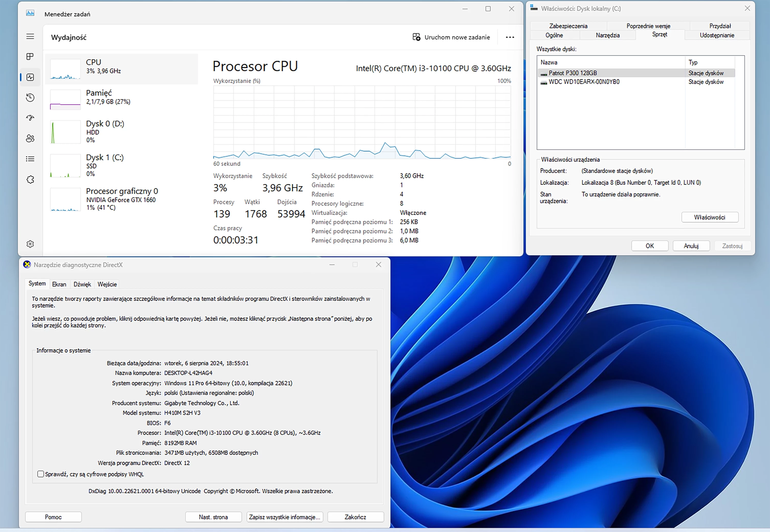Click the Lokalizacja 8 bus number text

[x=641, y=183]
